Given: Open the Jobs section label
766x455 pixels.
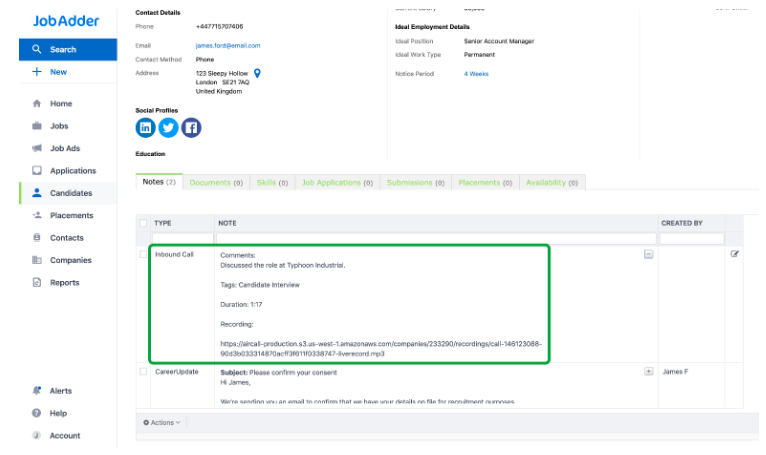Looking at the screenshot, I should pyautogui.click(x=59, y=126).
